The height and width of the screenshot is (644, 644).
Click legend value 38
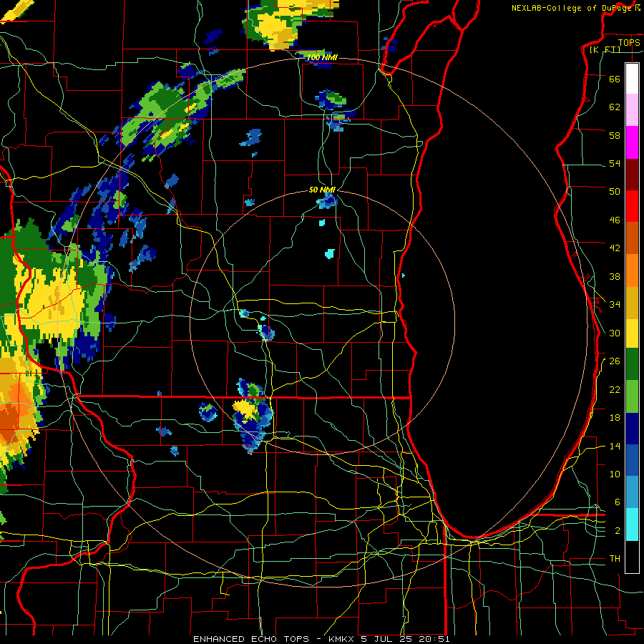(615, 277)
